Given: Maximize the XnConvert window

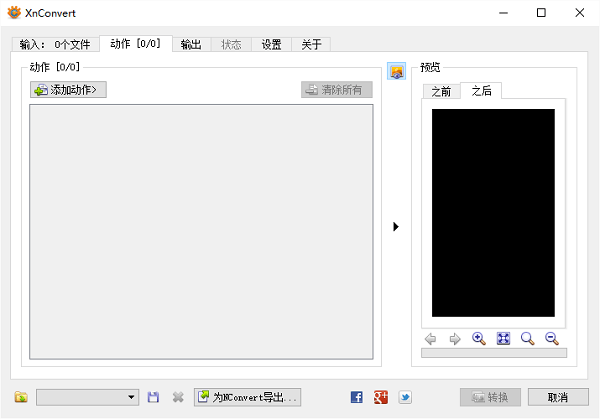Looking at the screenshot, I should [x=541, y=13].
